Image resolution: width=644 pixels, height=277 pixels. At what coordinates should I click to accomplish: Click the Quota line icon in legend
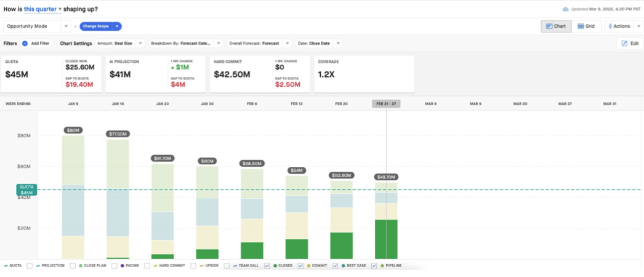click(x=6, y=265)
